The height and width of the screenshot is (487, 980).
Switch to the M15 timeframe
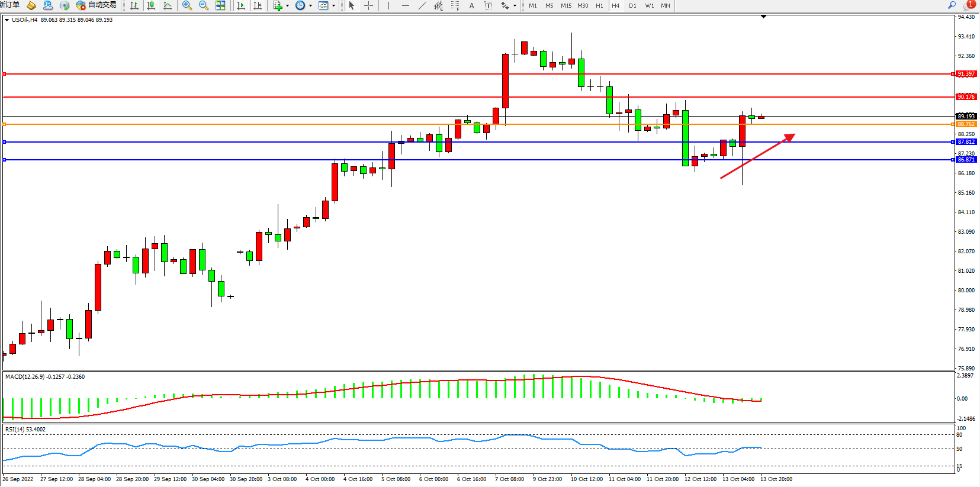(x=566, y=6)
